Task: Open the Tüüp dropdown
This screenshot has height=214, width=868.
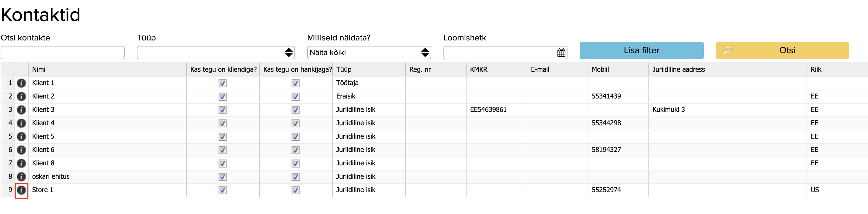Action: click(x=216, y=53)
